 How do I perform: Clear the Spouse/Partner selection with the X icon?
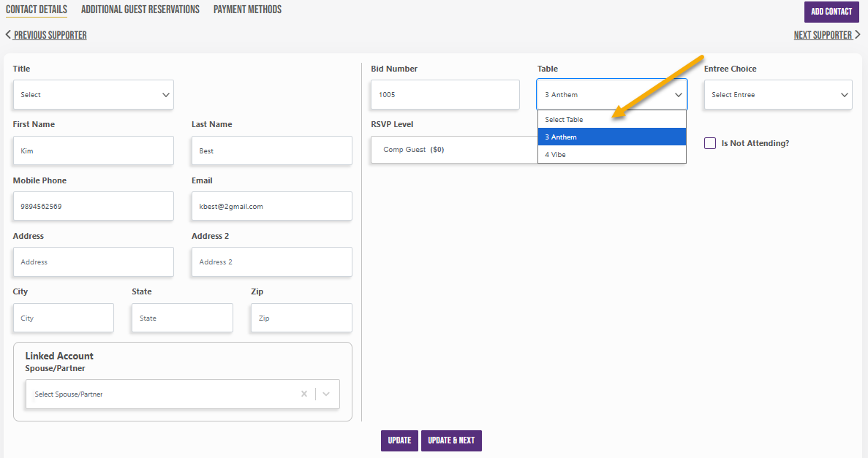pyautogui.click(x=304, y=394)
